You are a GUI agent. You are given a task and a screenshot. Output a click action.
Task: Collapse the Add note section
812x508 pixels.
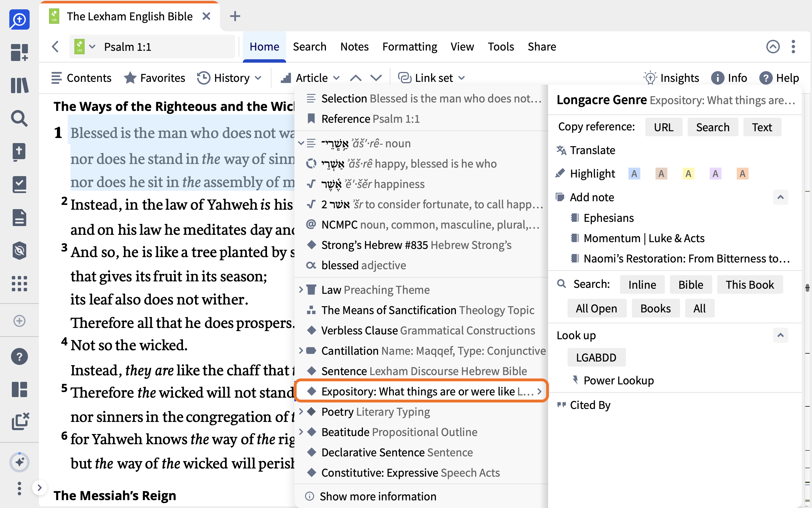click(780, 197)
